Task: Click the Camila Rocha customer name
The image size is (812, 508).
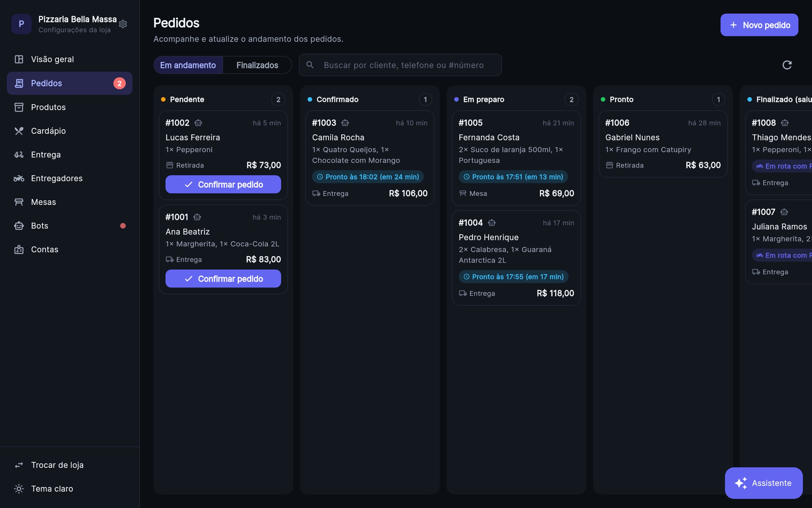Action: [x=338, y=137]
